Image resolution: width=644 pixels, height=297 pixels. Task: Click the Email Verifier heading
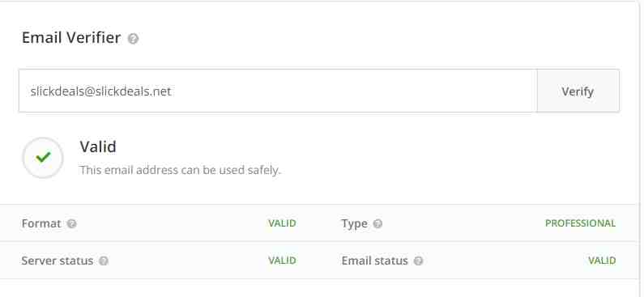point(71,38)
